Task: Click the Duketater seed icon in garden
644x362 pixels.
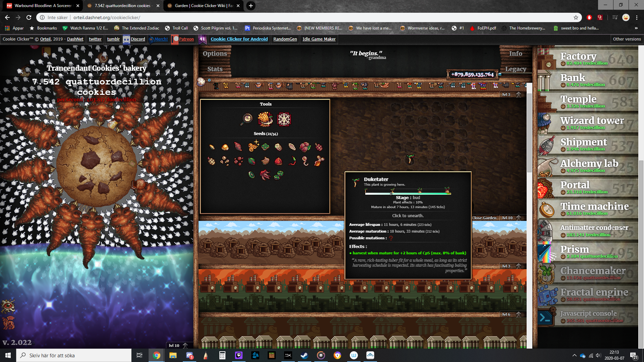Action: pyautogui.click(x=266, y=161)
